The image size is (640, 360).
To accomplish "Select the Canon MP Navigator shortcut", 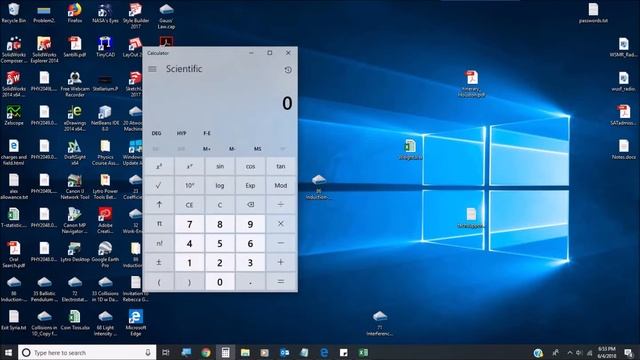I will click(x=75, y=220).
